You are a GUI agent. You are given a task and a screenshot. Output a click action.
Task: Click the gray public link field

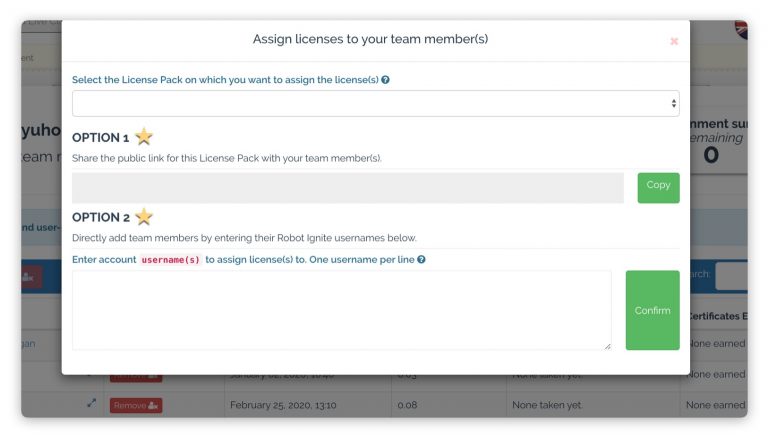click(348, 188)
